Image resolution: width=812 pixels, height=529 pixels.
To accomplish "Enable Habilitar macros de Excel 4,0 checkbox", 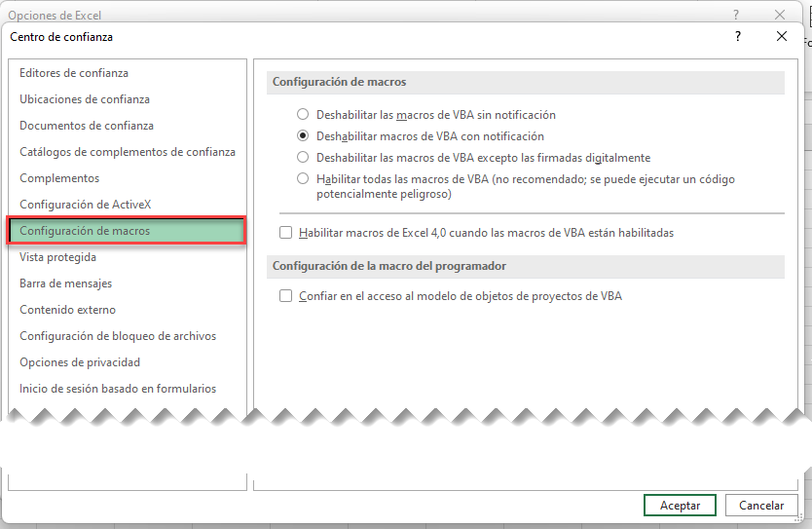I will 286,233.
